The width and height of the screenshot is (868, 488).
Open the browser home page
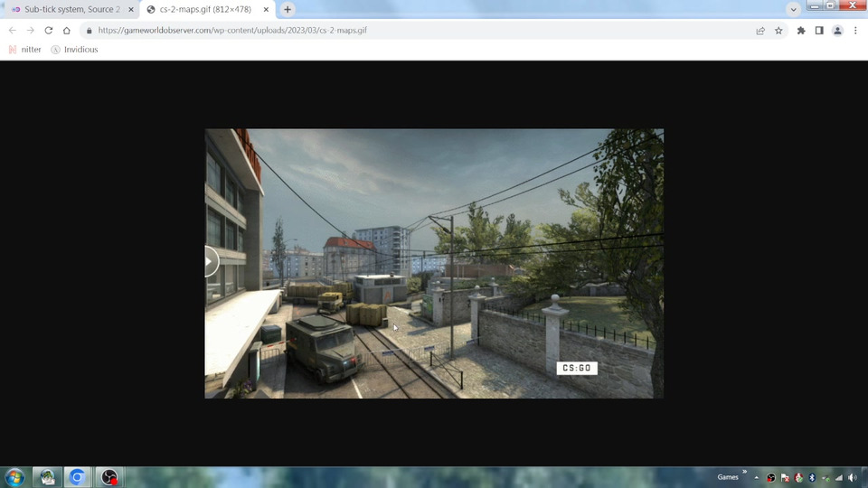(66, 31)
